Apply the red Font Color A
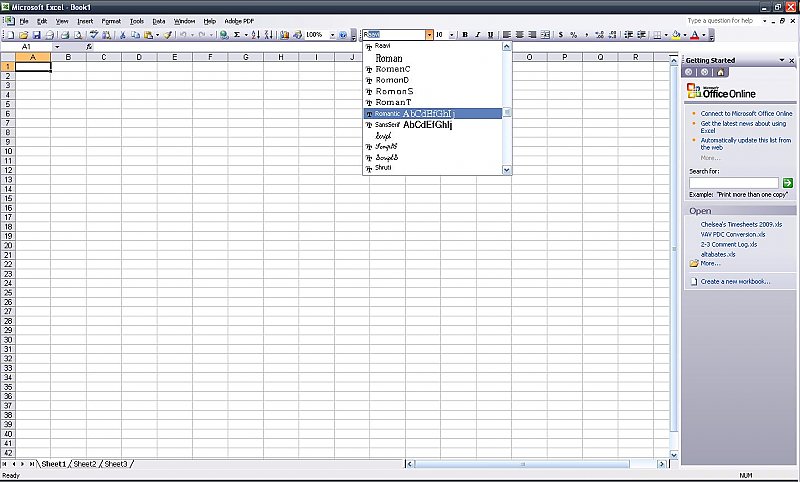800x482 pixels. 694,35
